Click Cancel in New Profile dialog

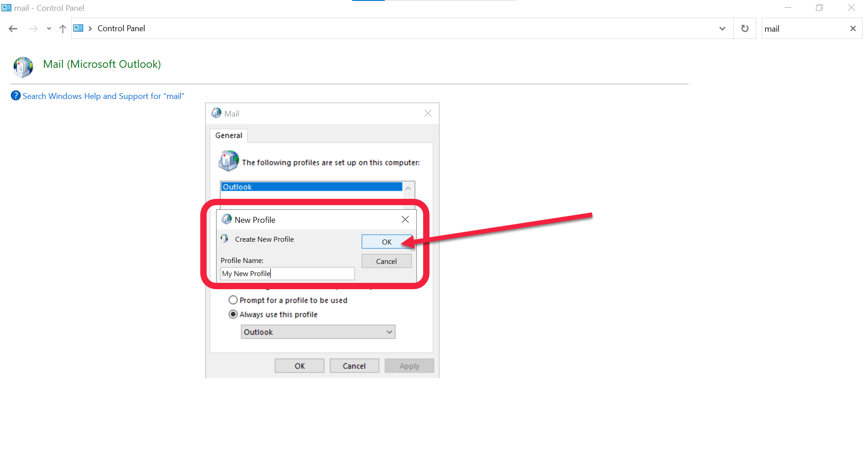(387, 261)
